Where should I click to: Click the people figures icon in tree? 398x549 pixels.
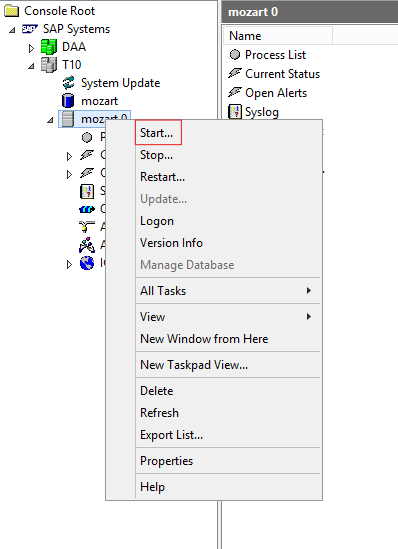coord(87,245)
